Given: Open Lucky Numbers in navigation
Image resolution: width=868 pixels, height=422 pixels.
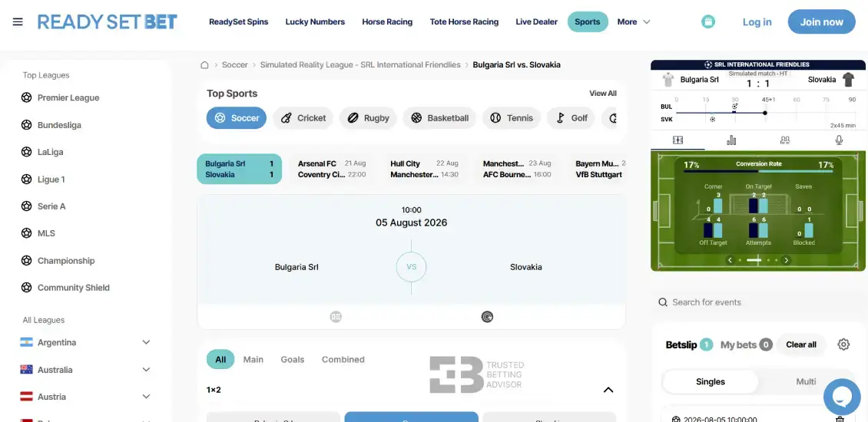Looking at the screenshot, I should click(x=315, y=22).
